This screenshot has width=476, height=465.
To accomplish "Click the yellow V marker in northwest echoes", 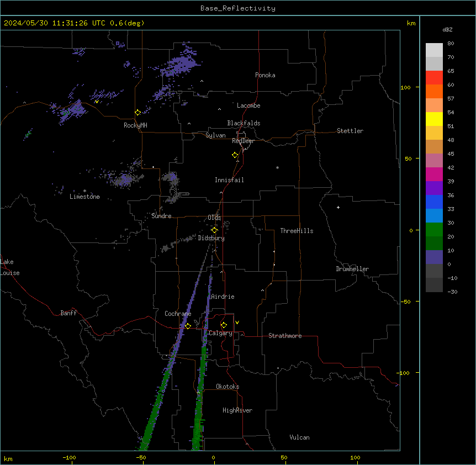I will coord(97,102).
